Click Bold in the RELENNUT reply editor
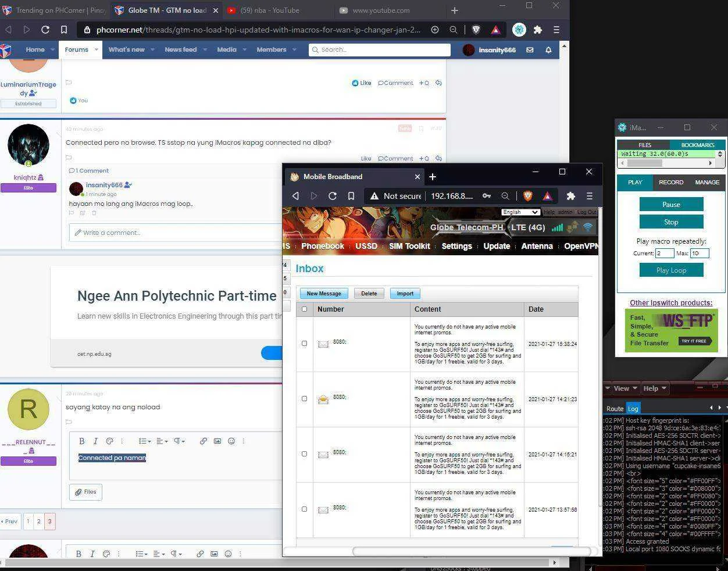 [81, 441]
